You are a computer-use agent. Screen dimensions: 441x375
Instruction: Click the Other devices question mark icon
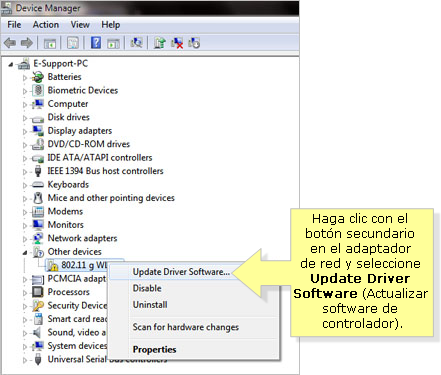point(38,252)
